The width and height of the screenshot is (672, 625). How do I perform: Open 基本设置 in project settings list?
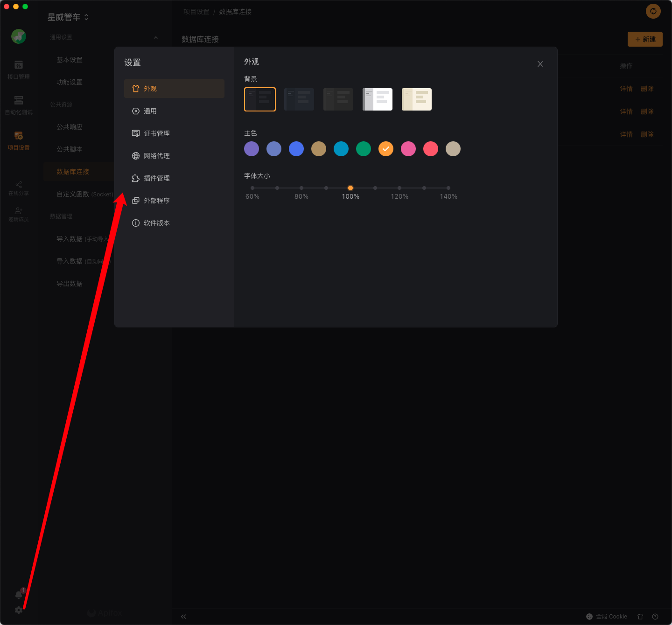[x=70, y=60]
